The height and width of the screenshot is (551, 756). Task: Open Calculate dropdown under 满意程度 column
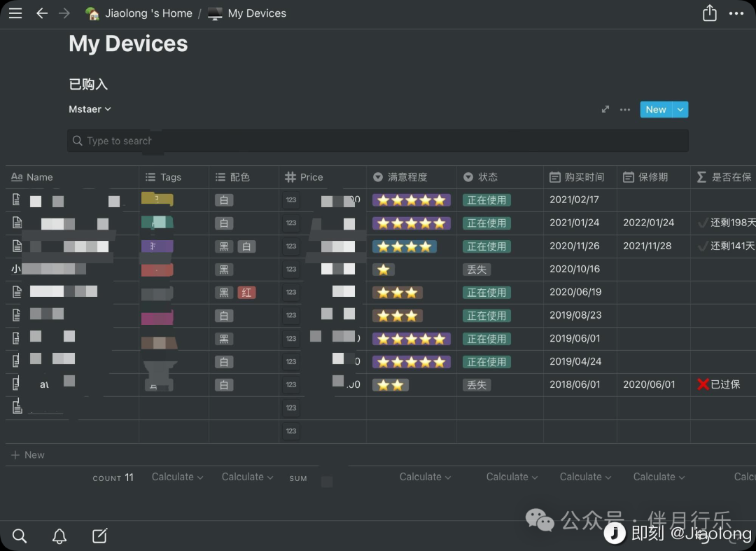tap(426, 477)
